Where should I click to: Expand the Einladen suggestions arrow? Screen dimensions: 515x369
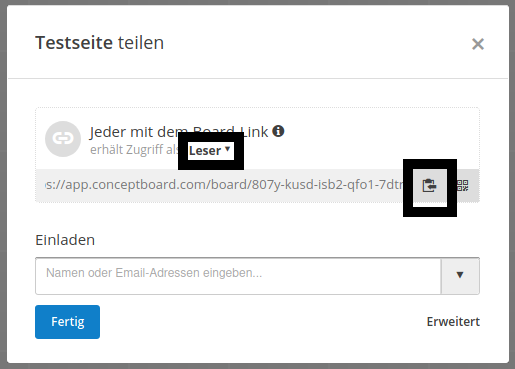tap(460, 275)
